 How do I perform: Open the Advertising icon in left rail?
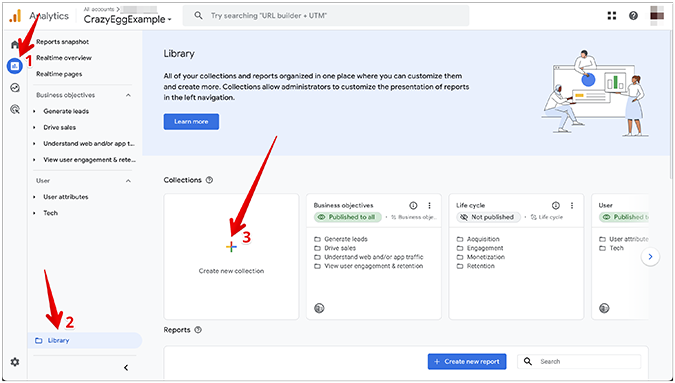15,109
